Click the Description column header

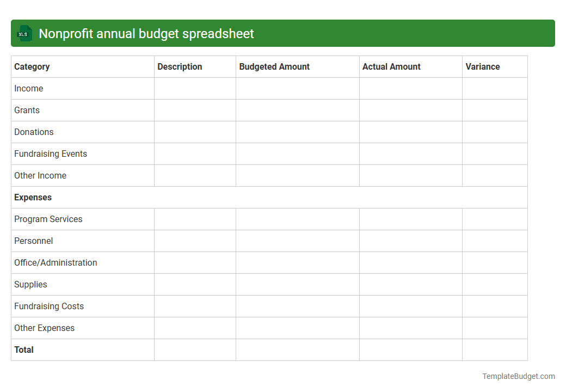coord(180,66)
